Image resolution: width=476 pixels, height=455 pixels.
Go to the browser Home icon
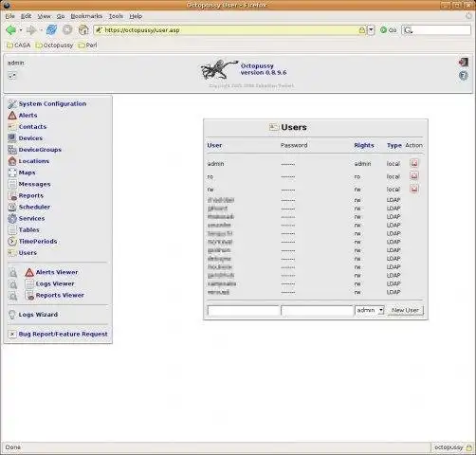(83, 30)
